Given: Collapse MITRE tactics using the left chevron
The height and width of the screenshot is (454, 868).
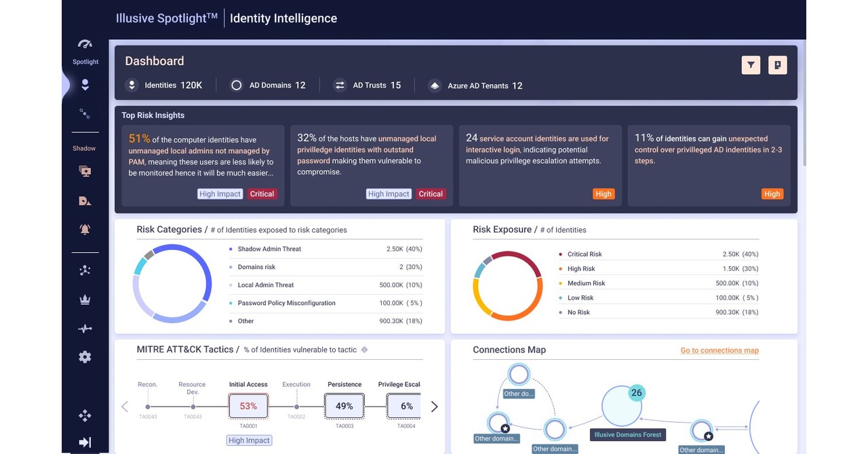Looking at the screenshot, I should 125,406.
